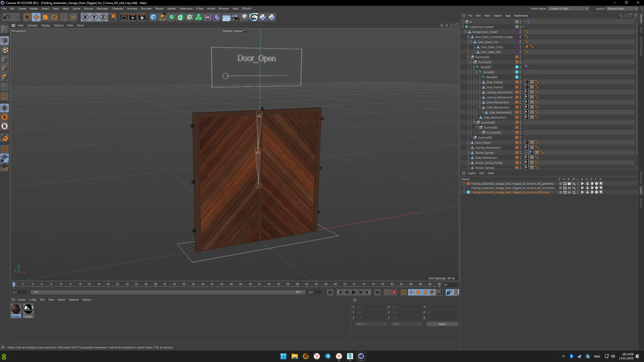This screenshot has height=362, width=644.
Task: Open the MoGraph menu
Action: 102,9
